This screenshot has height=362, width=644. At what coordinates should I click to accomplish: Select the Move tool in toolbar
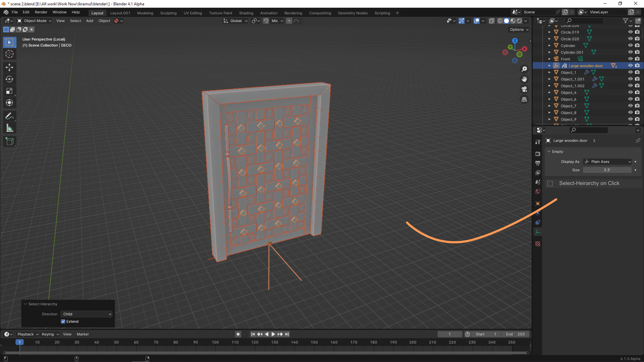[9, 67]
